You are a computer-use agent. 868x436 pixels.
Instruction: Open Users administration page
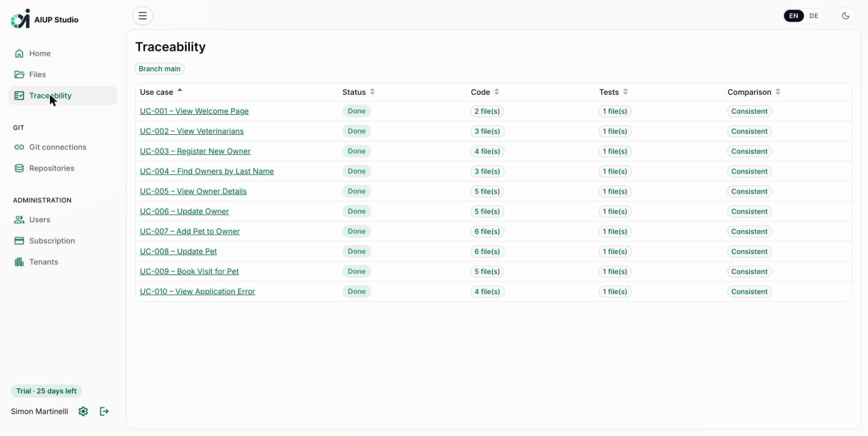coord(63,220)
